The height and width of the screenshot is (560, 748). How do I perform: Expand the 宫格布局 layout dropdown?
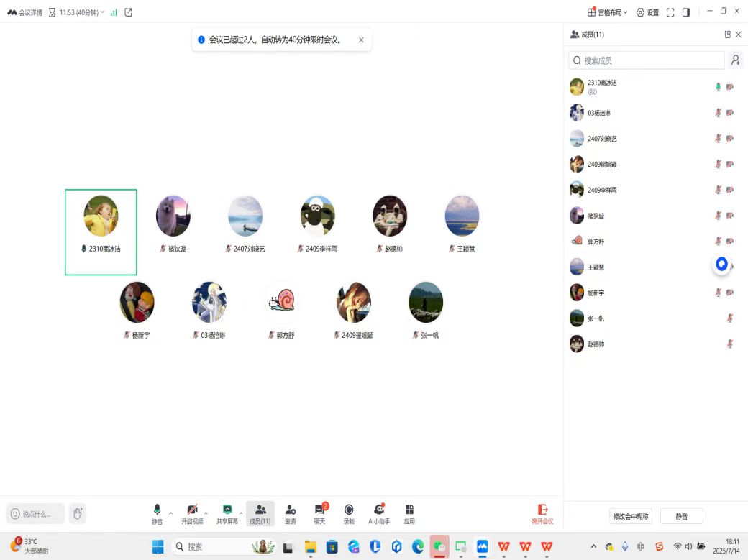608,12
